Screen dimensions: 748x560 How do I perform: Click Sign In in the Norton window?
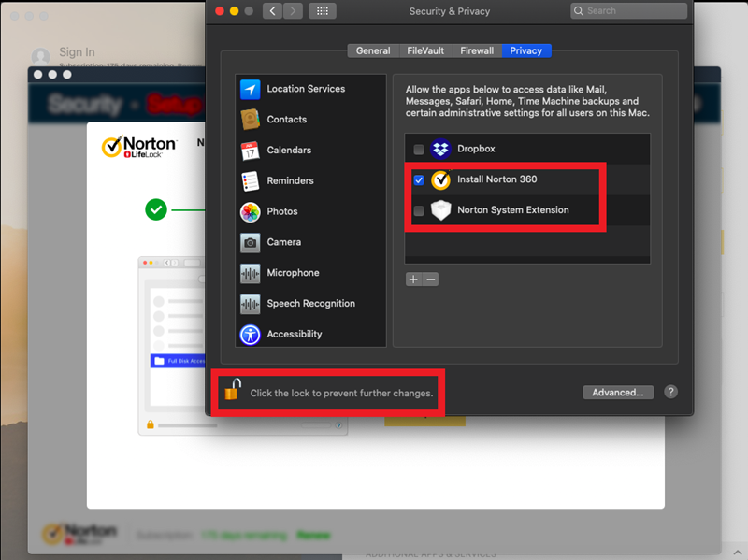77,52
